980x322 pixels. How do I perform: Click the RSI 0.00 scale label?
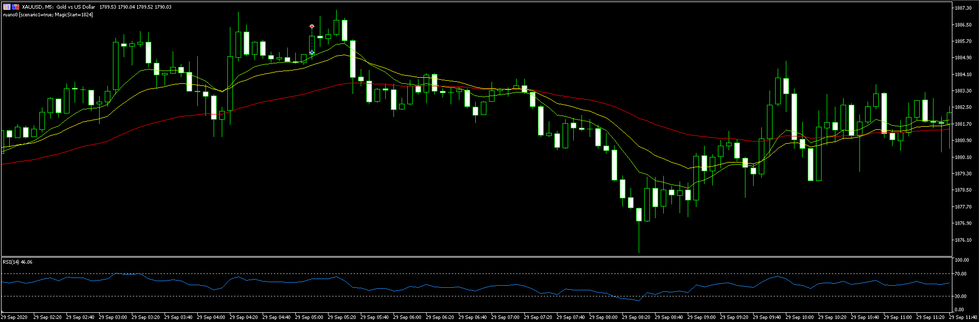tap(960, 309)
